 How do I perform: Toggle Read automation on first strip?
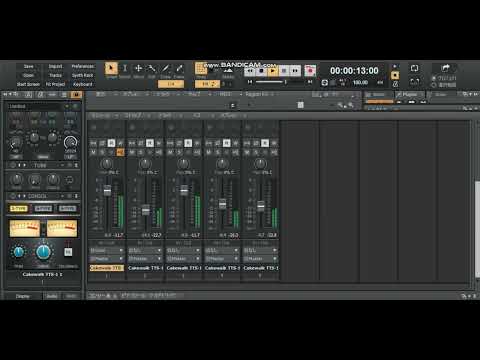tap(111, 143)
